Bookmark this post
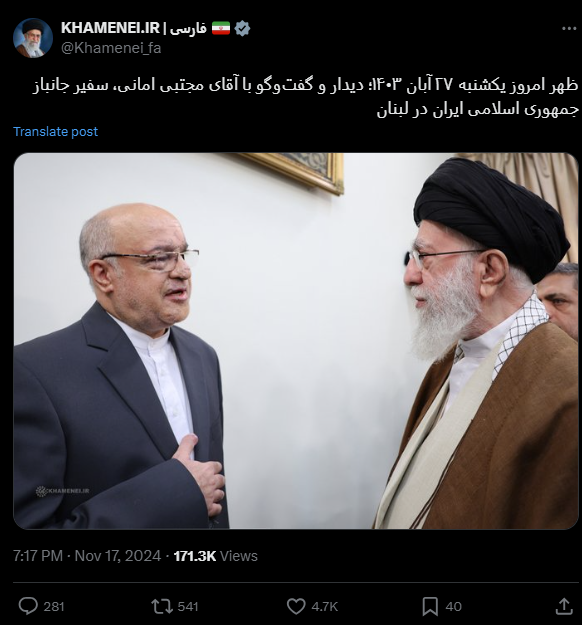The image size is (582, 625). [430, 606]
